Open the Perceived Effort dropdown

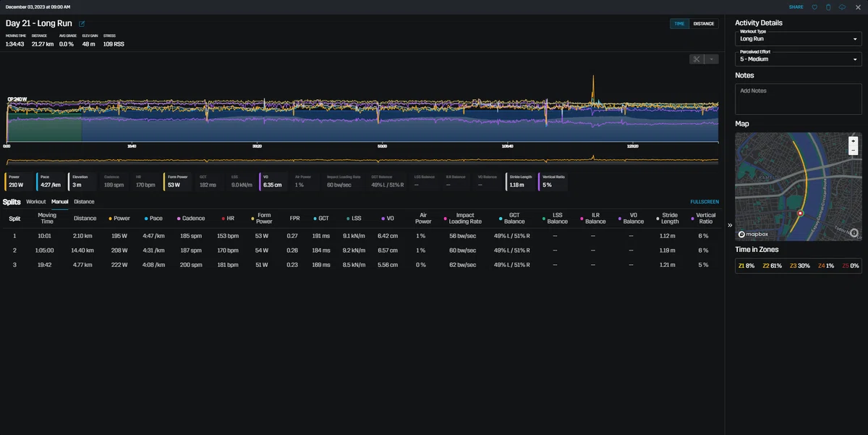(x=799, y=59)
